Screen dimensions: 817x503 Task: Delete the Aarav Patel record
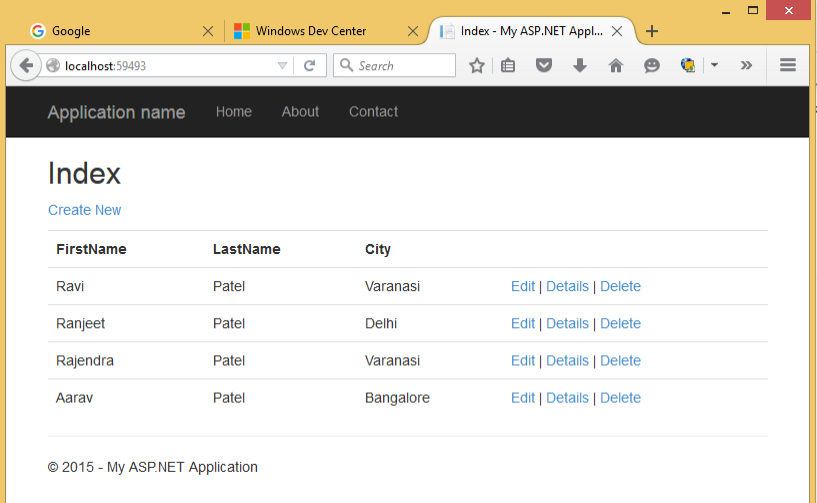pyautogui.click(x=620, y=397)
